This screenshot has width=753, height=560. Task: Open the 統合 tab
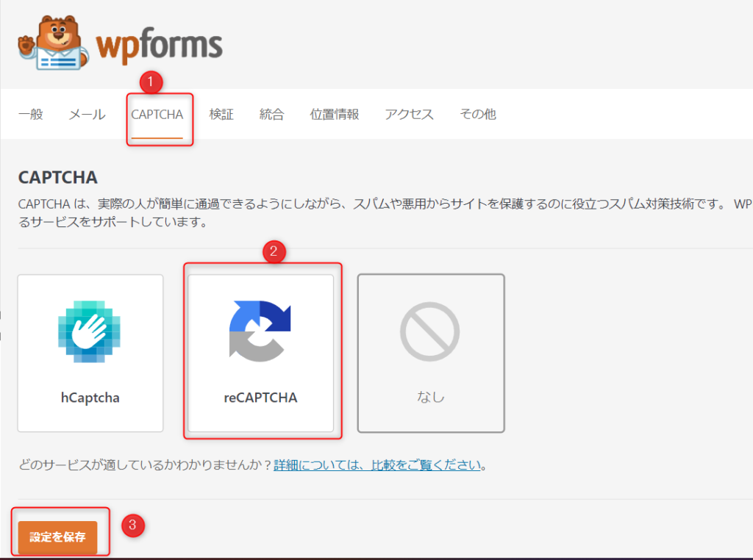(x=272, y=114)
